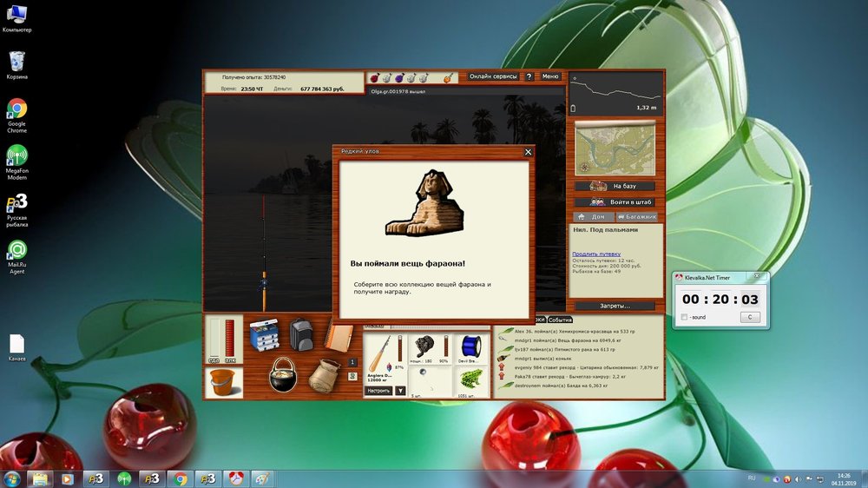Screen dimensions: 868x488
Task: Expand dropdown arrow next to Настроить
Action: (x=400, y=391)
